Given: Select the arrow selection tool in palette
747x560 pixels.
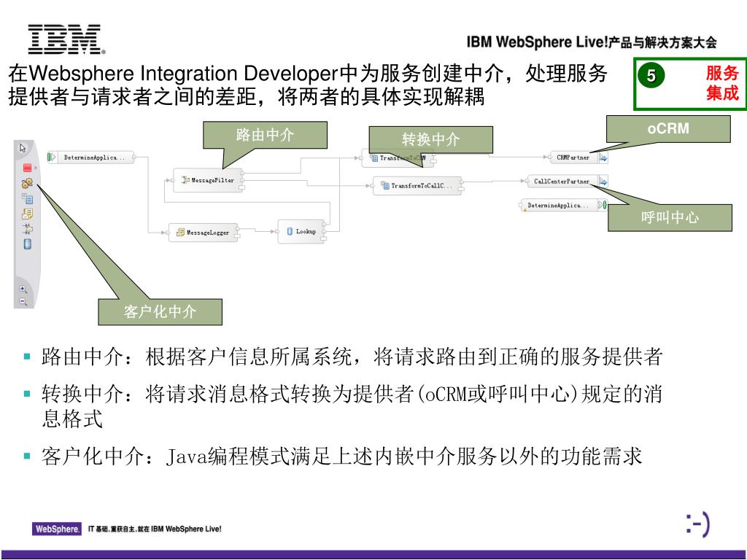Looking at the screenshot, I should point(23,148).
